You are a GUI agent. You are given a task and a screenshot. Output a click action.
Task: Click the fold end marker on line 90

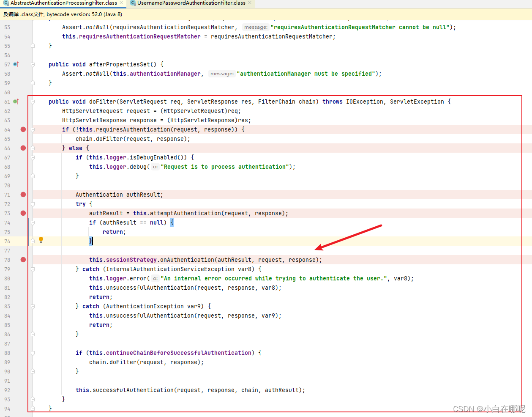pos(33,371)
